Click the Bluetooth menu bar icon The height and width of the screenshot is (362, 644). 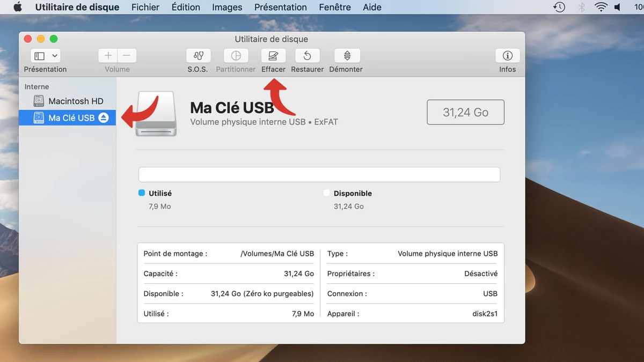tap(581, 7)
